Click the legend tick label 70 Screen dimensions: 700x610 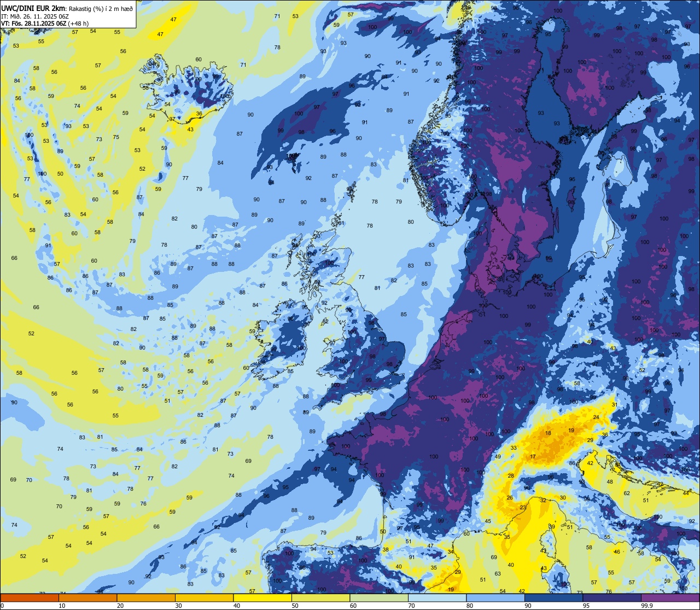pos(411,606)
